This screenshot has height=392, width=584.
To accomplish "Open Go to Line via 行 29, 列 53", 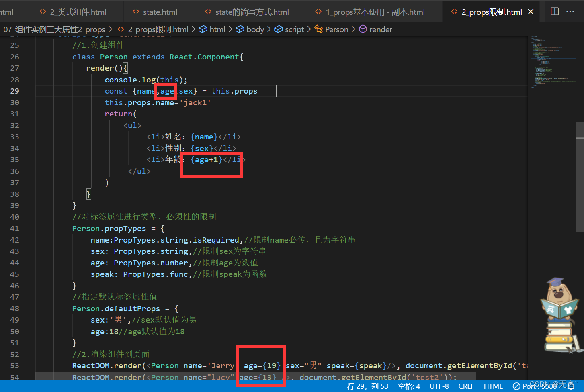I will pos(367,386).
